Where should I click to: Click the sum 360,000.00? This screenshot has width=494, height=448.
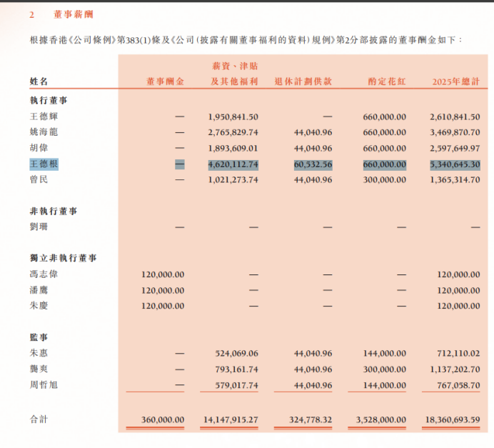pos(163,420)
